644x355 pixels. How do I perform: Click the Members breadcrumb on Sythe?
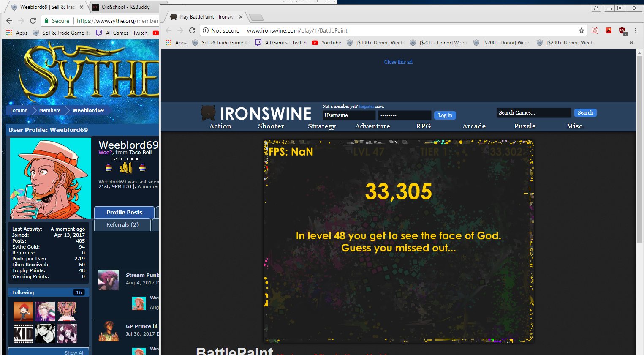50,110
